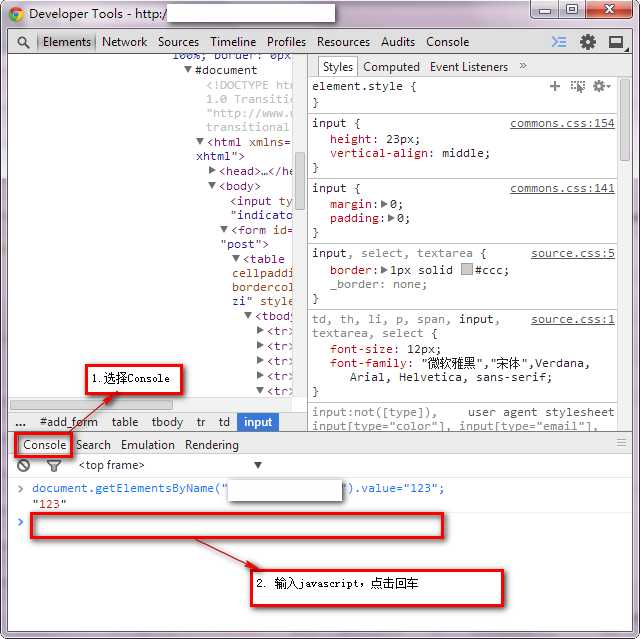This screenshot has height=639, width=640.
Task: Click breadcrumb ellipsis for earlier ancestors
Action: click(x=21, y=423)
